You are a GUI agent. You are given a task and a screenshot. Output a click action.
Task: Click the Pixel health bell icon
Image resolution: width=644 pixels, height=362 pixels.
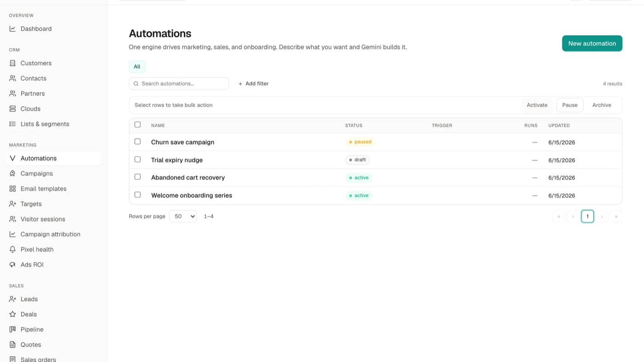click(x=12, y=249)
